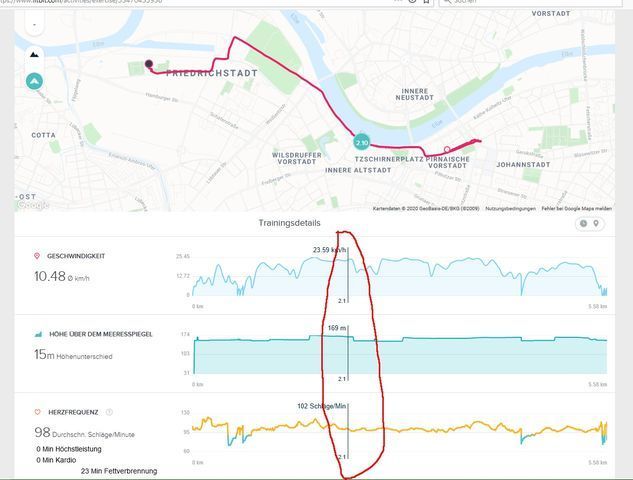Click the Herzfrequenz heart icon
The width and height of the screenshot is (633, 480).
(x=37, y=412)
